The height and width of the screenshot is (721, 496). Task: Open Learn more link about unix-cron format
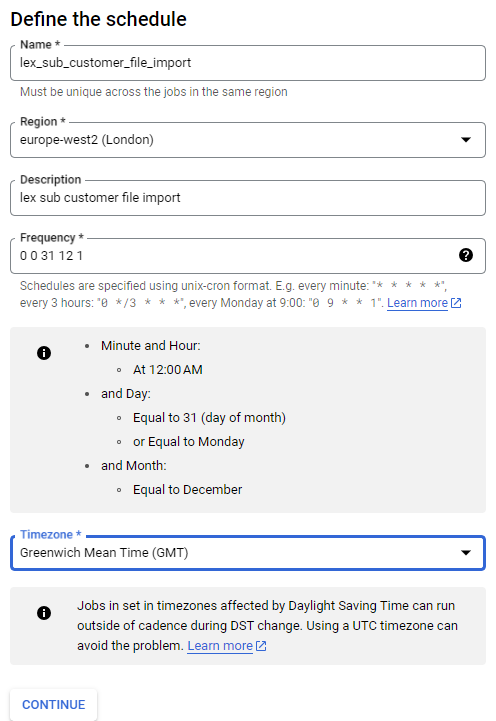(417, 303)
